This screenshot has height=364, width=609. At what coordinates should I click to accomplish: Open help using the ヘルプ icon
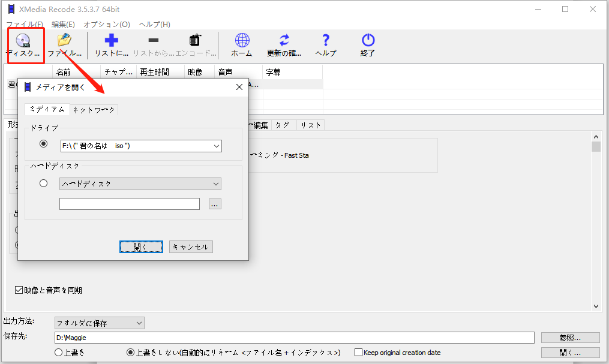click(325, 44)
